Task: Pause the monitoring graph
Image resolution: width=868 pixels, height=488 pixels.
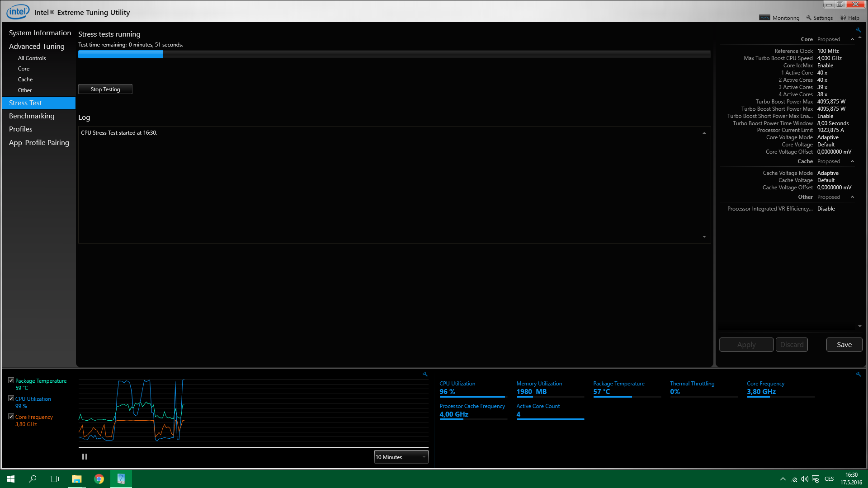Action: coord(85,457)
